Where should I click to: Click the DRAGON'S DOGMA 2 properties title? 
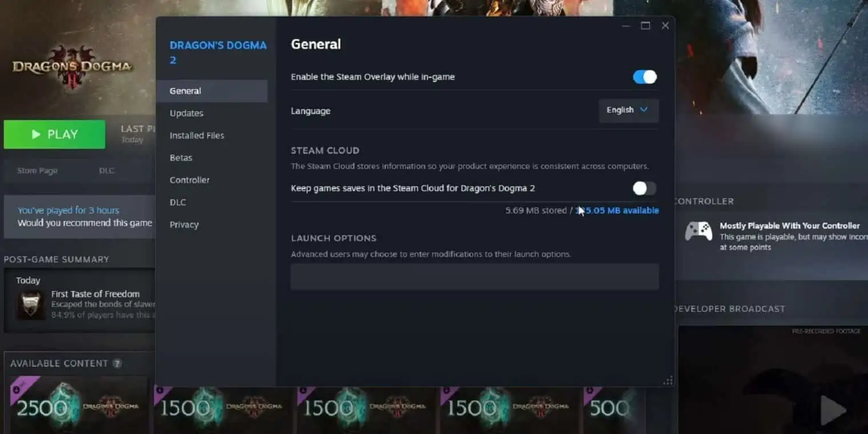tap(218, 52)
